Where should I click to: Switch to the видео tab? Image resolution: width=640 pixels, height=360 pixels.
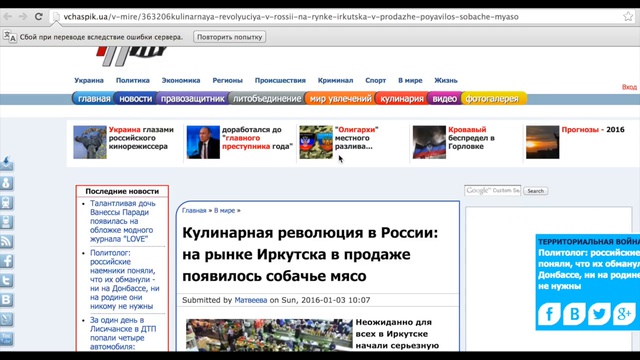(x=444, y=99)
